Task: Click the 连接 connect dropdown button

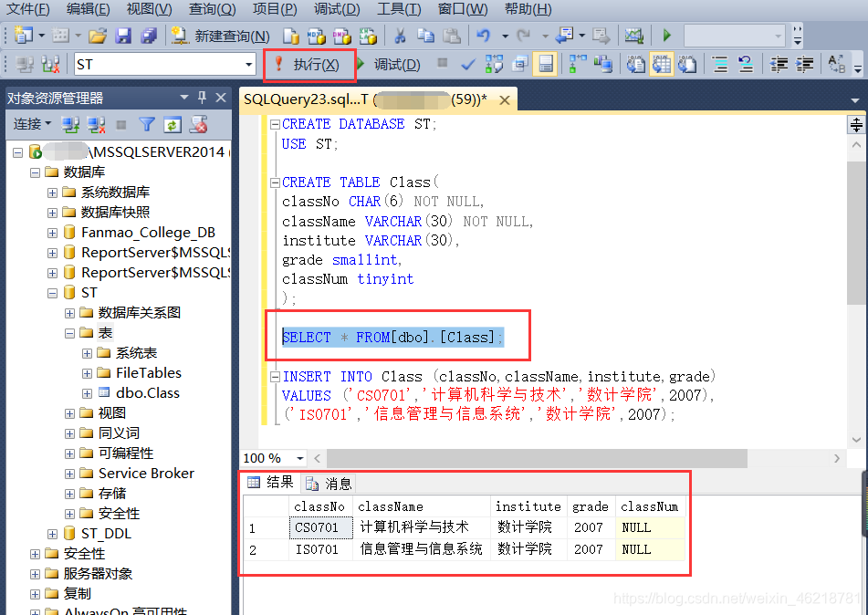Action: (32, 124)
